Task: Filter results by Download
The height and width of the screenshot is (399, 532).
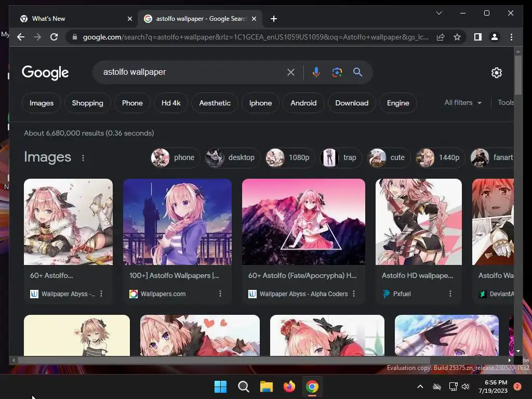Action: pos(352,103)
